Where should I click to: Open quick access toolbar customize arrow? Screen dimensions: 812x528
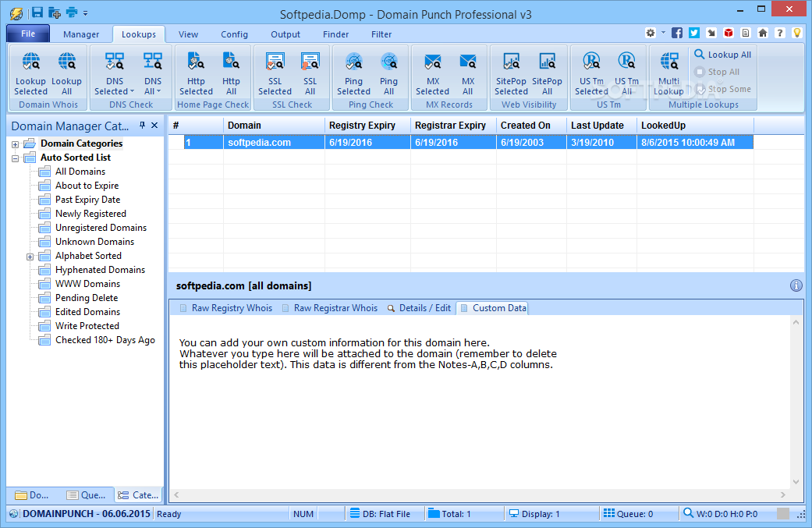86,13
